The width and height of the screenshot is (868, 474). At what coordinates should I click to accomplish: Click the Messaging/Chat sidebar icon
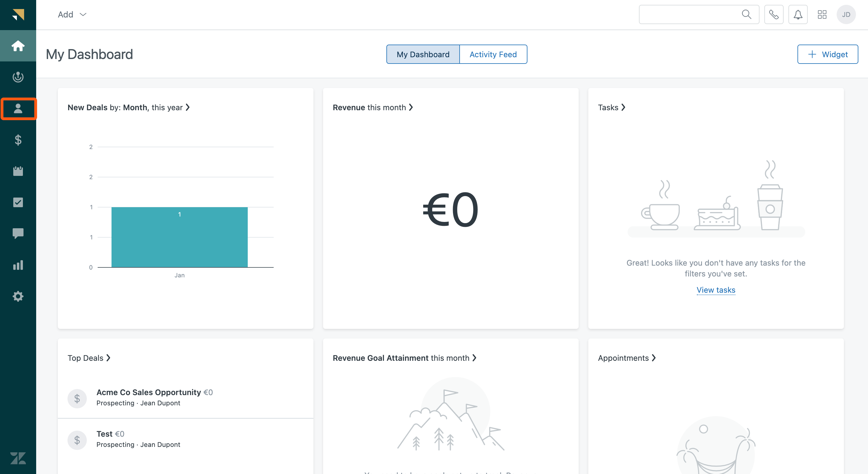pyautogui.click(x=17, y=233)
